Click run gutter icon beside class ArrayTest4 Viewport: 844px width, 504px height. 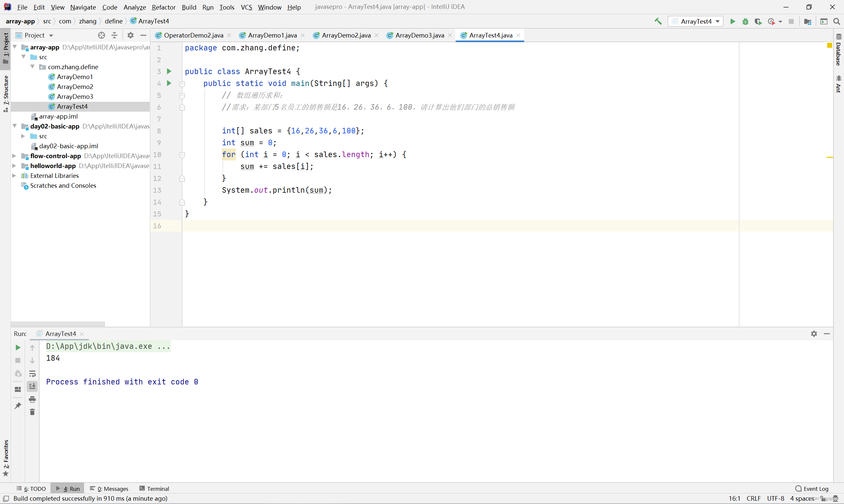[x=169, y=71]
